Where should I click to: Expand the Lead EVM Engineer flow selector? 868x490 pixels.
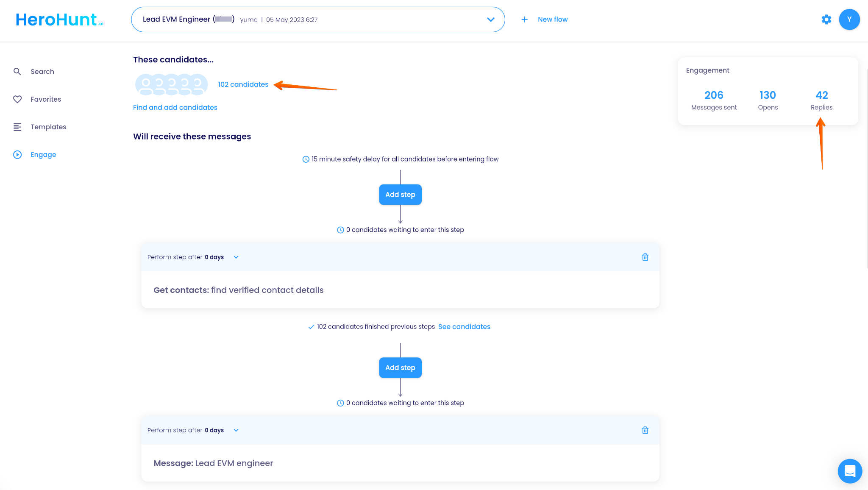(490, 19)
